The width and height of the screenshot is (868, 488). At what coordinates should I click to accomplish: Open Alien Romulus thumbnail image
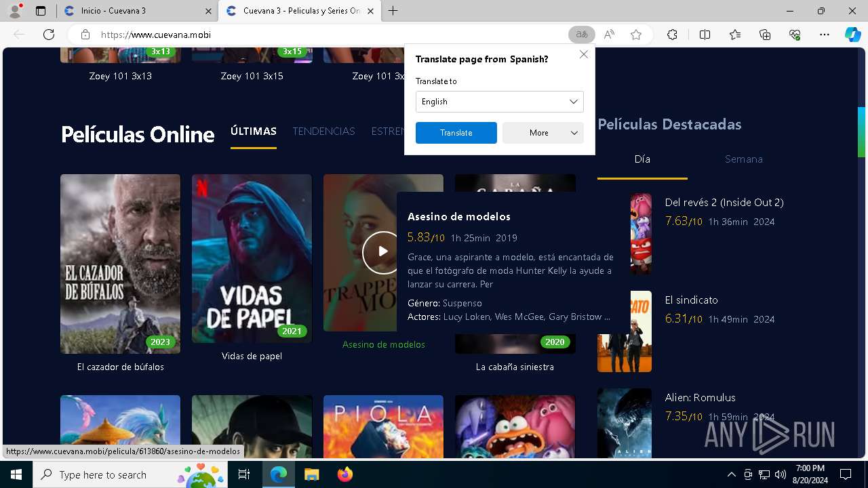point(625,424)
